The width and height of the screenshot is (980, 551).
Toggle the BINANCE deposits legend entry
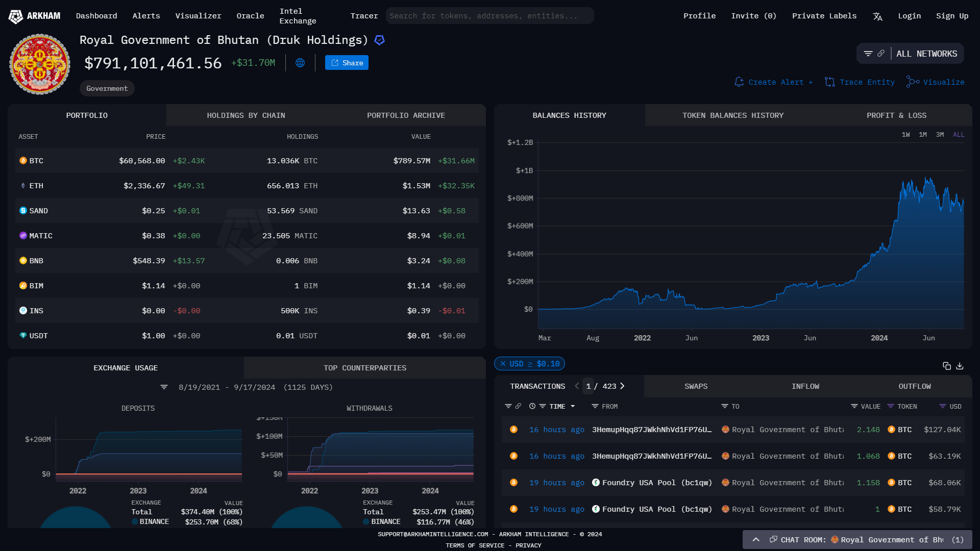150,521
